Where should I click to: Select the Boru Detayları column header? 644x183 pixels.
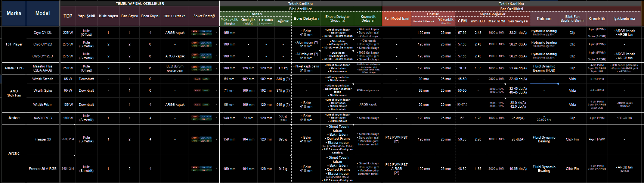tap(306, 19)
